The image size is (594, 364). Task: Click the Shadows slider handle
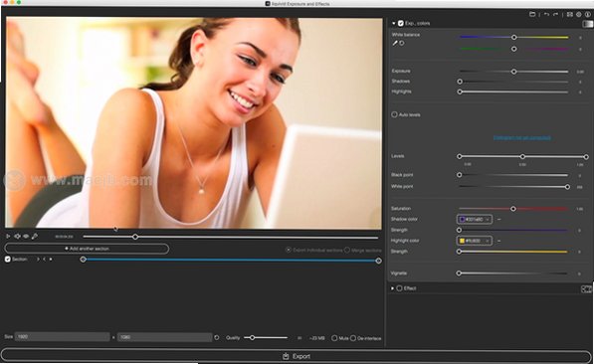460,82
